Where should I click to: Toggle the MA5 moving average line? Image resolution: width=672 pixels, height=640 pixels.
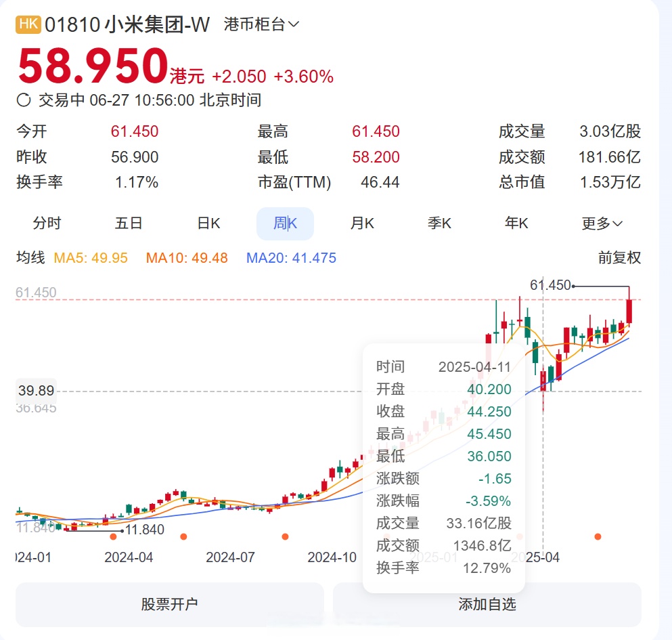[91, 258]
